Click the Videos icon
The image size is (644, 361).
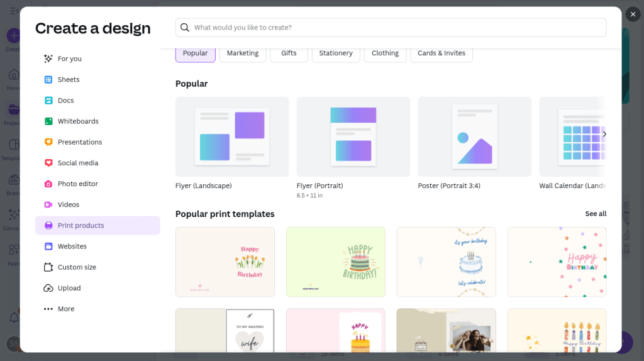click(x=48, y=204)
